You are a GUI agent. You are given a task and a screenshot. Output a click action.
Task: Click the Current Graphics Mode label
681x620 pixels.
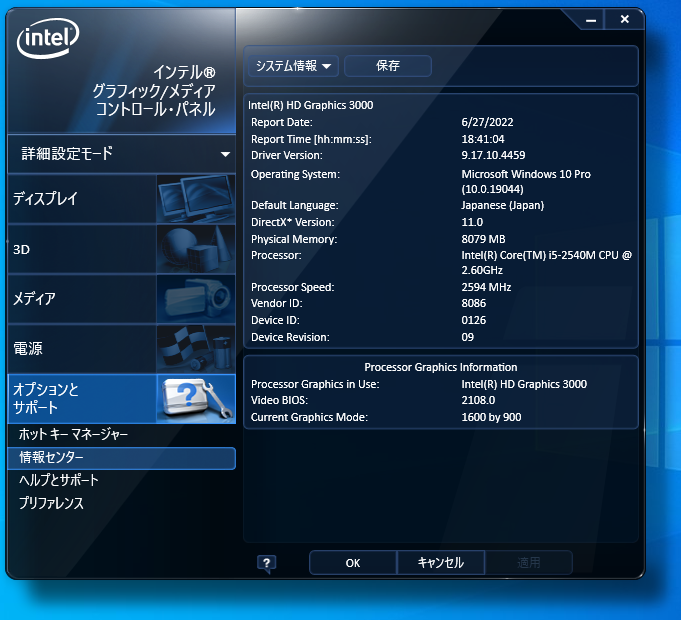309,417
